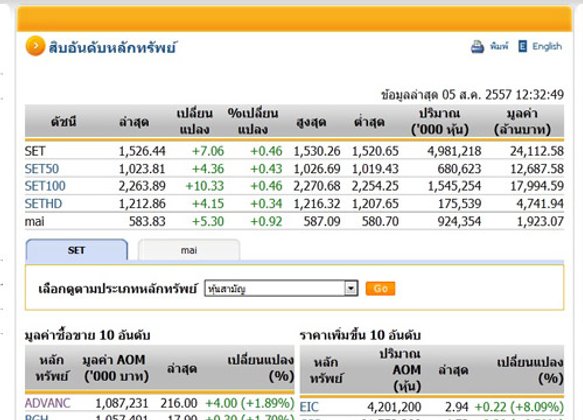Click the สิบอันดับหลักทรัพย์ page title
Image resolution: width=583 pixels, height=420 pixels.
112,48
